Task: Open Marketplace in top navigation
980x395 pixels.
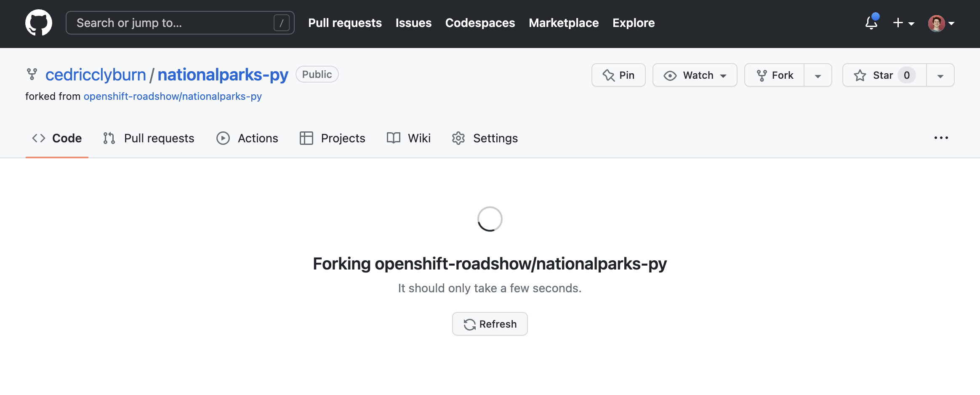Action: click(564, 23)
